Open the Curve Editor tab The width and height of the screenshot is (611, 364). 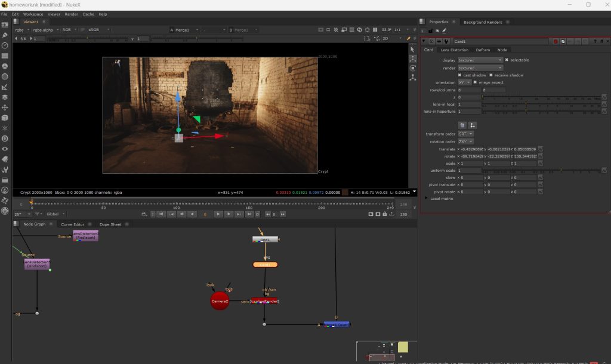tap(72, 224)
